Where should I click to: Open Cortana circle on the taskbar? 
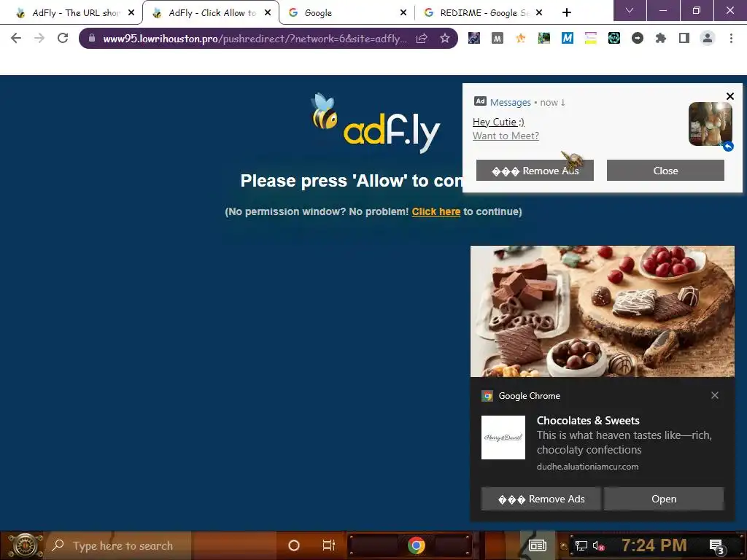[294, 545]
